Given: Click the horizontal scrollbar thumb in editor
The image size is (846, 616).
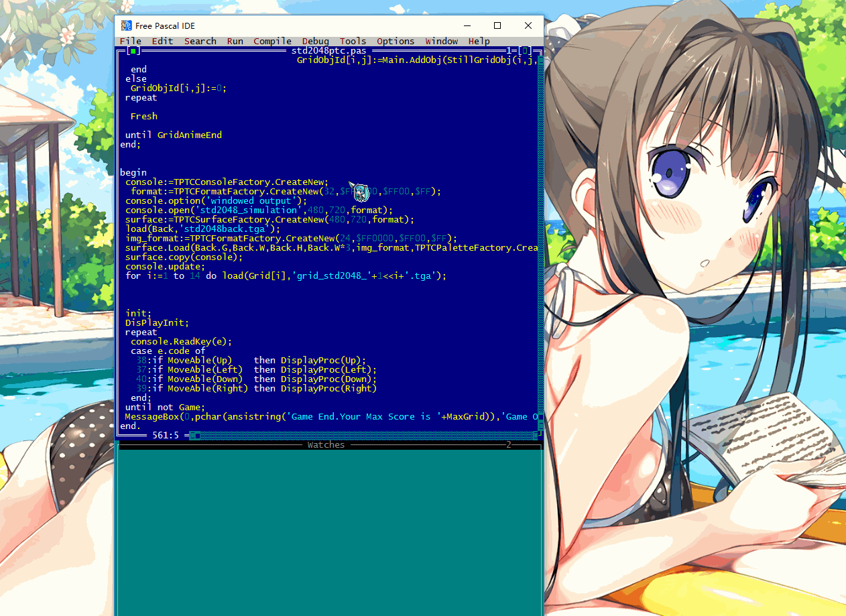Looking at the screenshot, I should [198, 435].
